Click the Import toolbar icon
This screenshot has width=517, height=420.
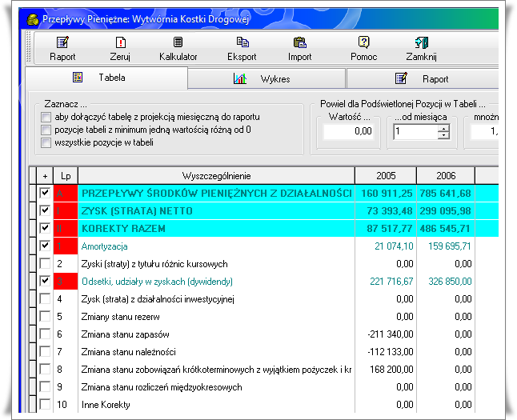click(300, 43)
